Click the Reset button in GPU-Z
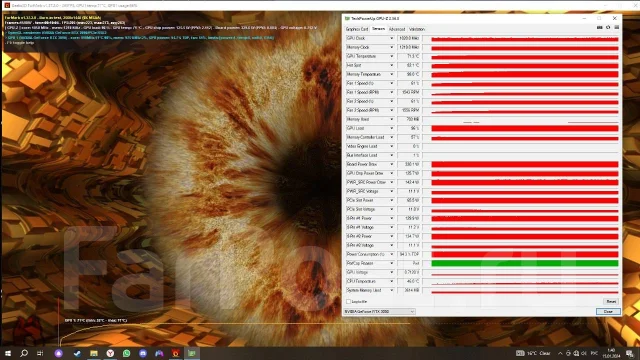The height and width of the screenshot is (360, 640). 611,302
